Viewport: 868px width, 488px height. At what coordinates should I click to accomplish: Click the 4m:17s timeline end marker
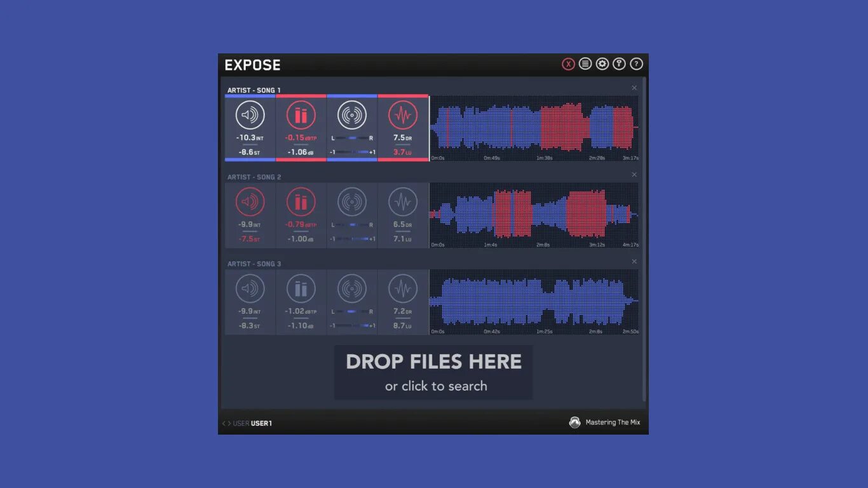click(630, 245)
